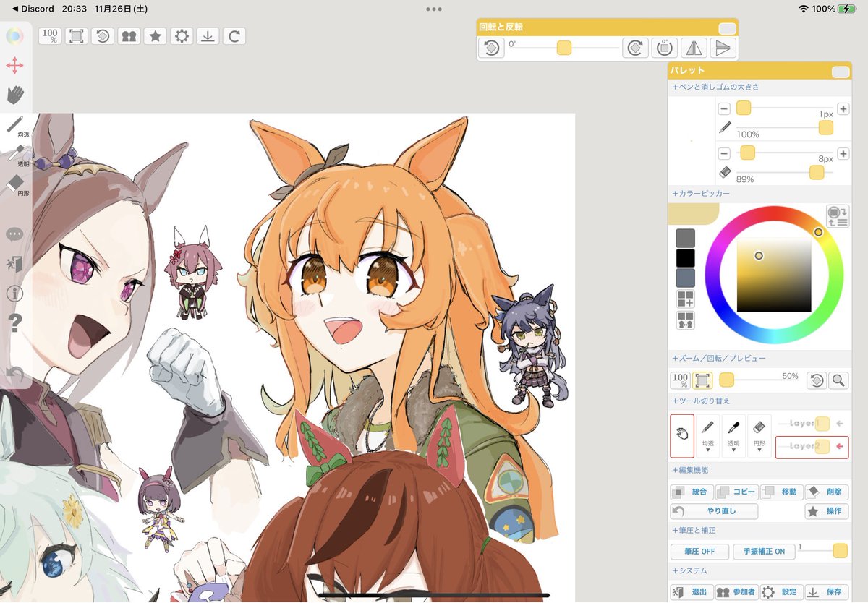Set zoom to 100% from top toolbar
This screenshot has width=868, height=603.
[x=50, y=36]
